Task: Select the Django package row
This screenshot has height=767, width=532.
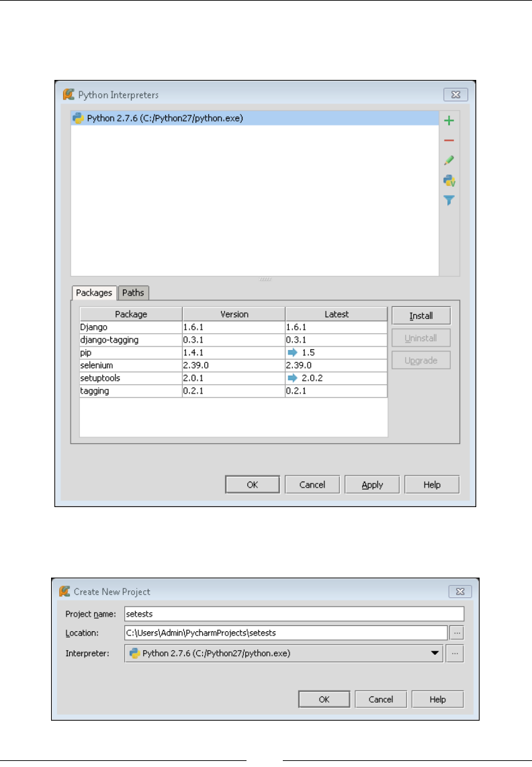Action: coord(234,327)
